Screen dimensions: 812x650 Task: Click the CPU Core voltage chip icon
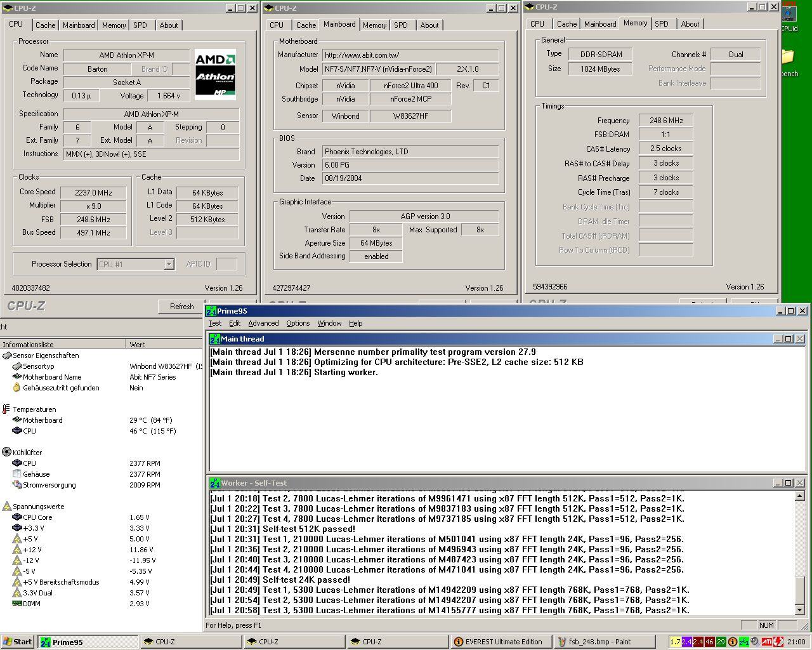(x=17, y=517)
